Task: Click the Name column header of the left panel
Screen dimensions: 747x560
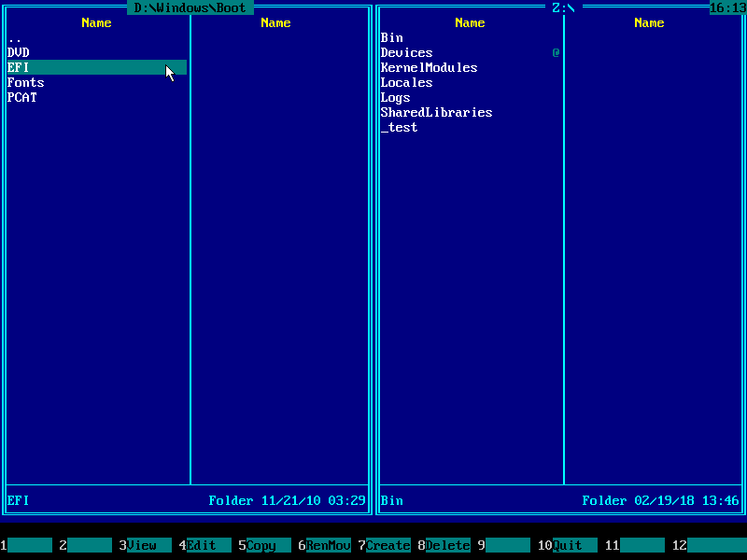Action: [96, 22]
